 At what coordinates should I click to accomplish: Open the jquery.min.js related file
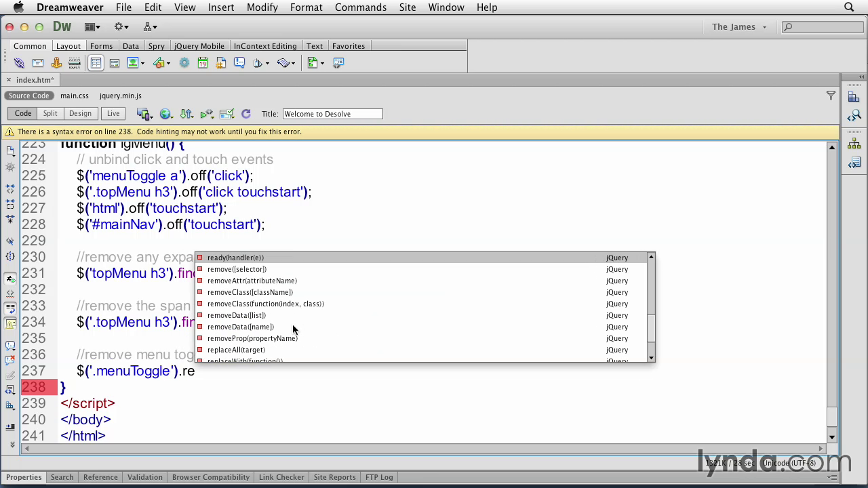[121, 96]
